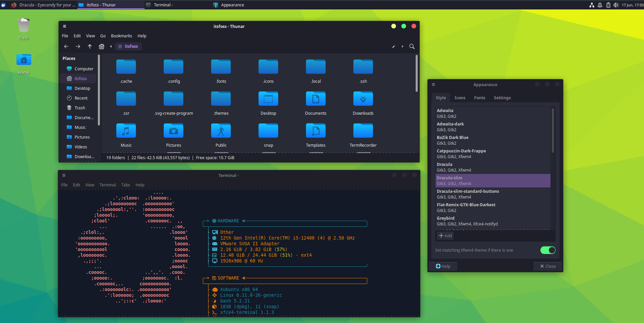The height and width of the screenshot is (323, 644).
Task: Click the notification bell in the panel
Action: pyautogui.click(x=600, y=5)
